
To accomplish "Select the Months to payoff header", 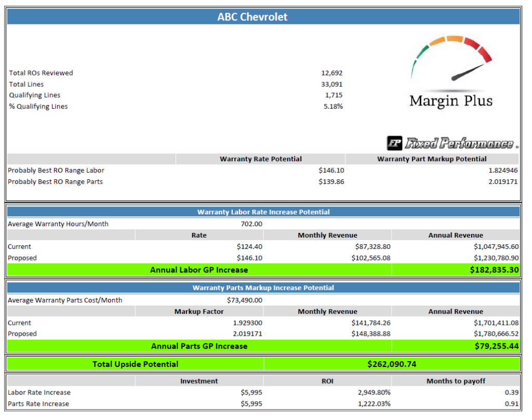I will pos(456,381).
